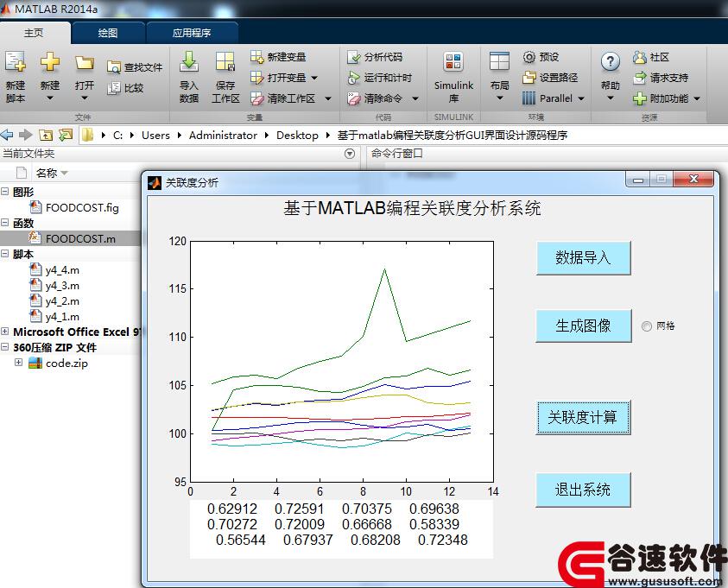Open the dropdown arrow under 打开
Viewport: 728px width, 588px height.
[85, 98]
